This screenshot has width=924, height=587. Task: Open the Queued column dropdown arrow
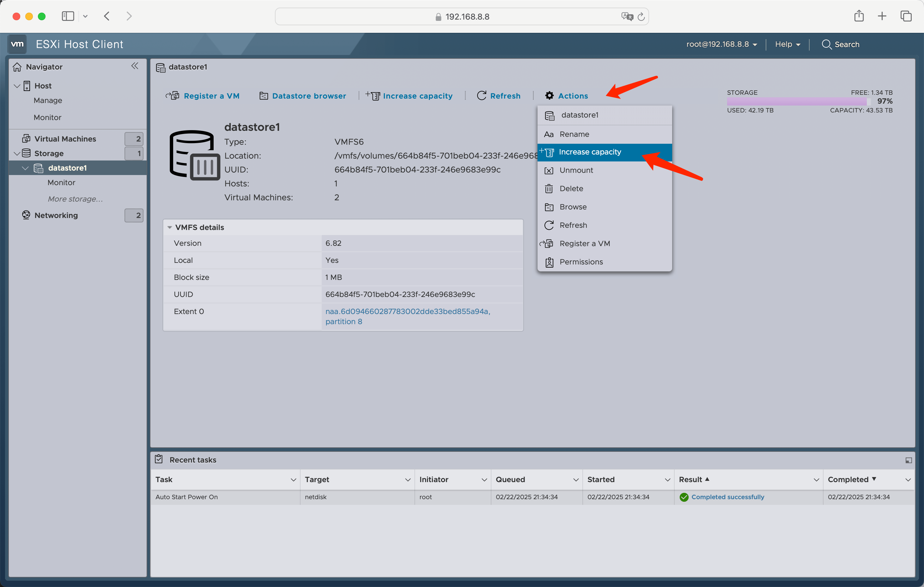pos(575,480)
